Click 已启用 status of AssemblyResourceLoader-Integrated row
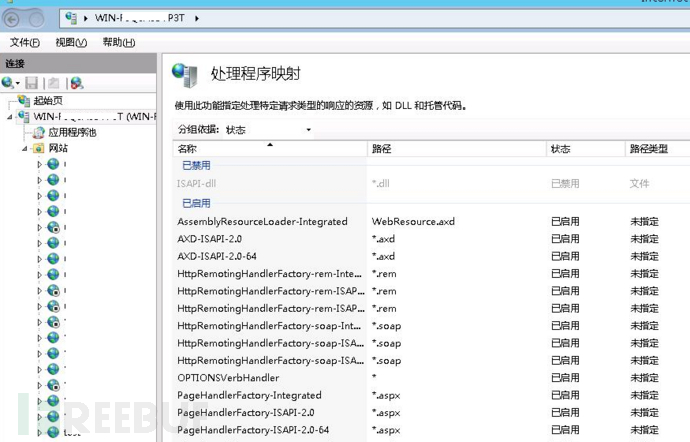This screenshot has width=690, height=442. tap(565, 221)
